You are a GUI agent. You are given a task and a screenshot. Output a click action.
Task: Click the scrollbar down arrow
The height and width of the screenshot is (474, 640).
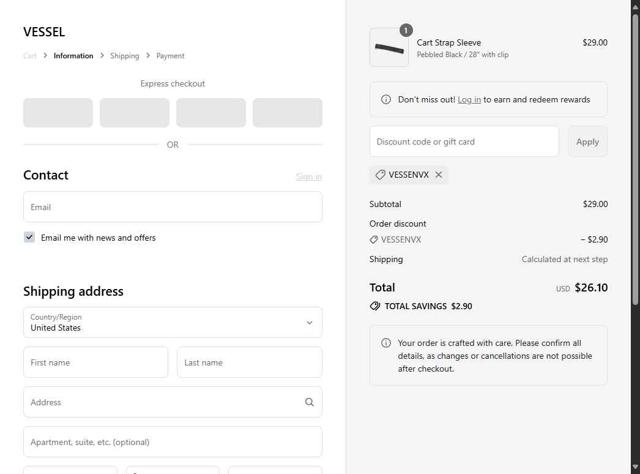pos(635,467)
